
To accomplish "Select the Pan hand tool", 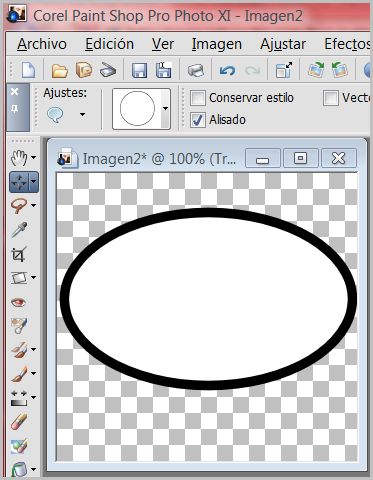I will point(19,158).
